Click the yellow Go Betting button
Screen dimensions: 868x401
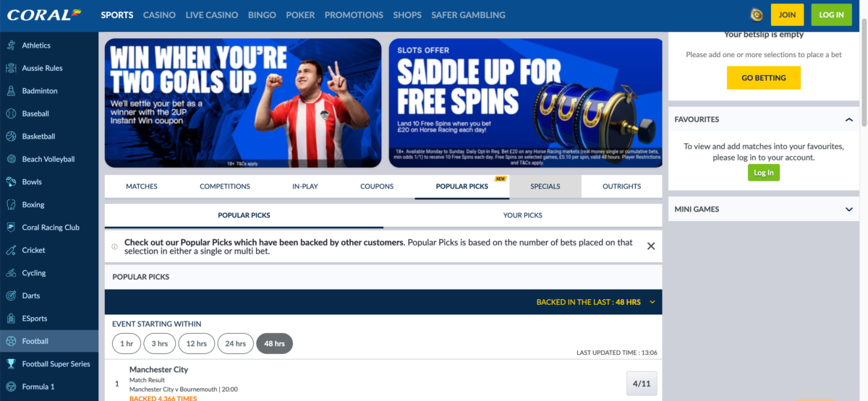point(764,78)
